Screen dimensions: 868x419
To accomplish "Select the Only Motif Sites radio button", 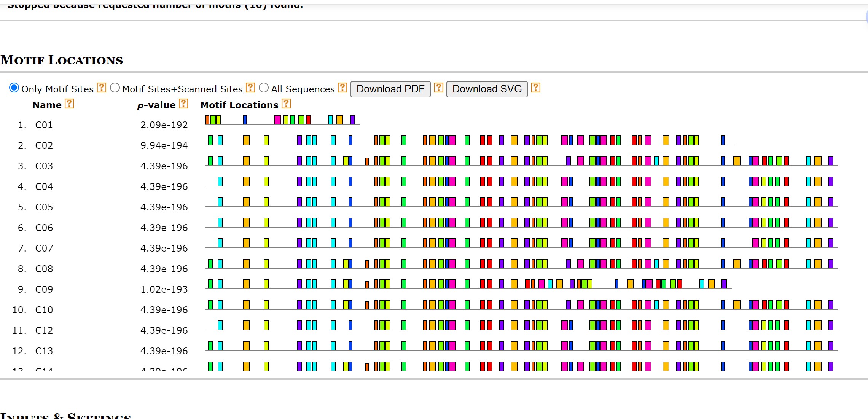I will 14,88.
